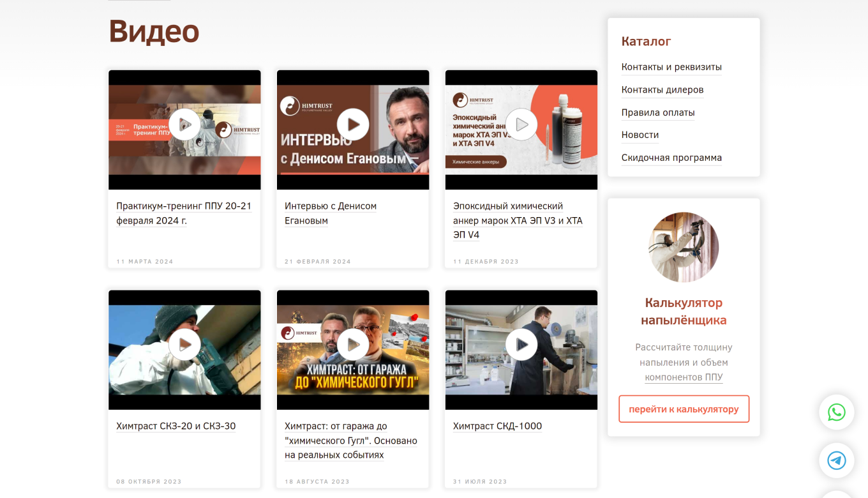This screenshot has height=498, width=868.
Task: Play the От гаража до химического Гугл video
Action: (x=353, y=345)
